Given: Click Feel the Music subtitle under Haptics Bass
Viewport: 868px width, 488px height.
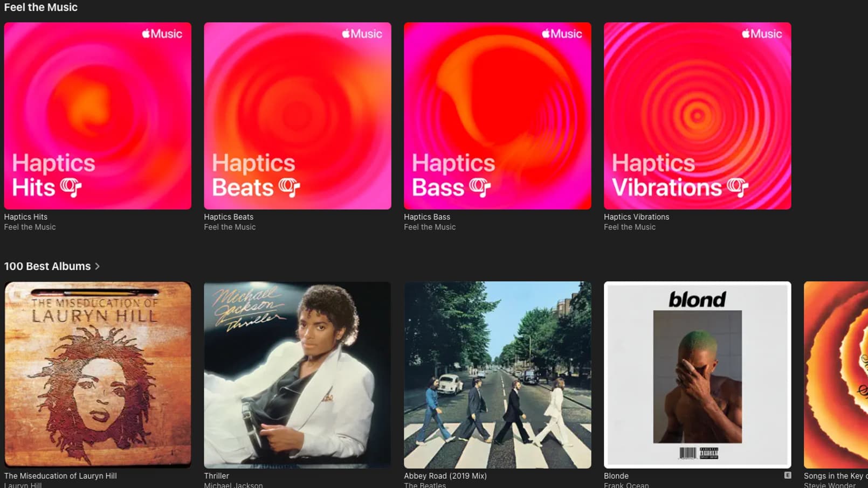Looking at the screenshot, I should click(x=430, y=227).
